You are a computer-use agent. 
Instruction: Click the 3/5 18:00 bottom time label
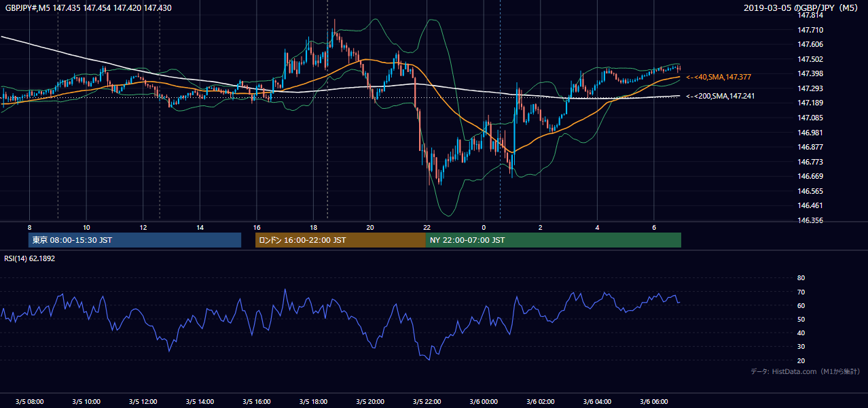313,401
